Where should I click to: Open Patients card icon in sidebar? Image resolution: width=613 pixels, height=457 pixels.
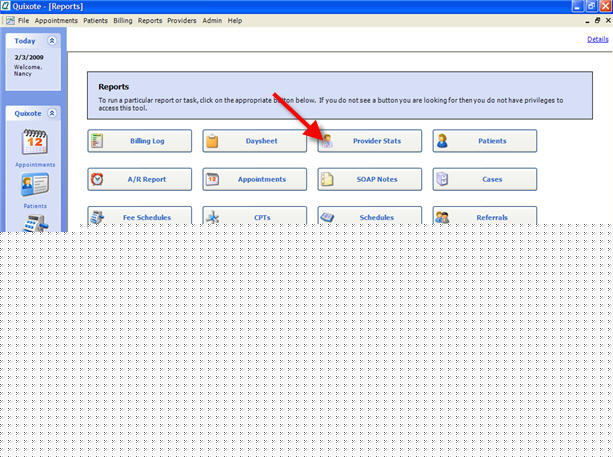35,185
